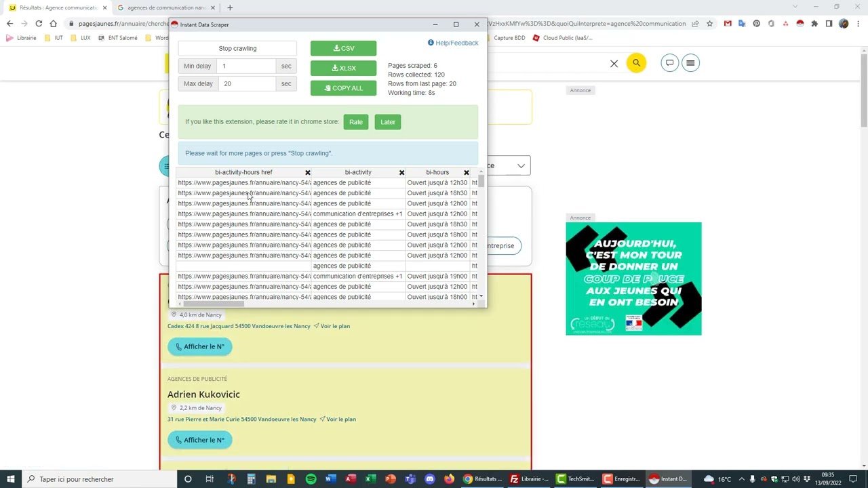Click the vertical scrollbar of data table

pyautogui.click(x=481, y=181)
